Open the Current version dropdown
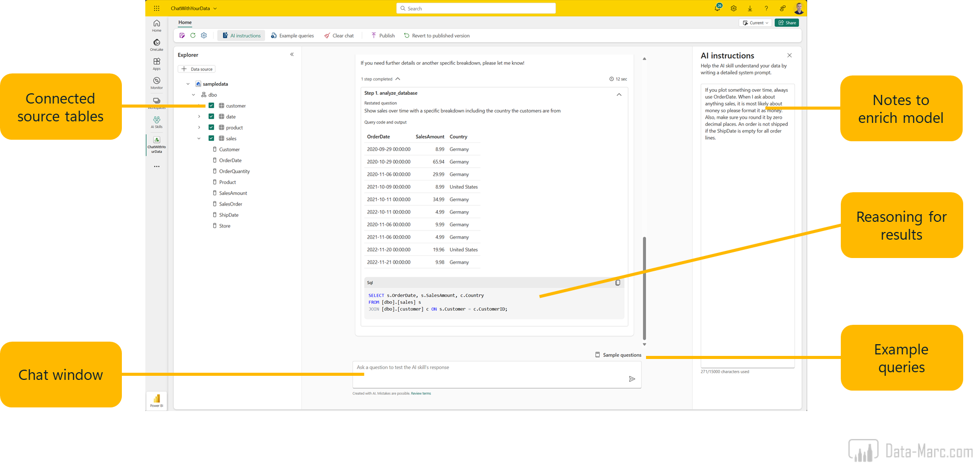 [x=755, y=23]
